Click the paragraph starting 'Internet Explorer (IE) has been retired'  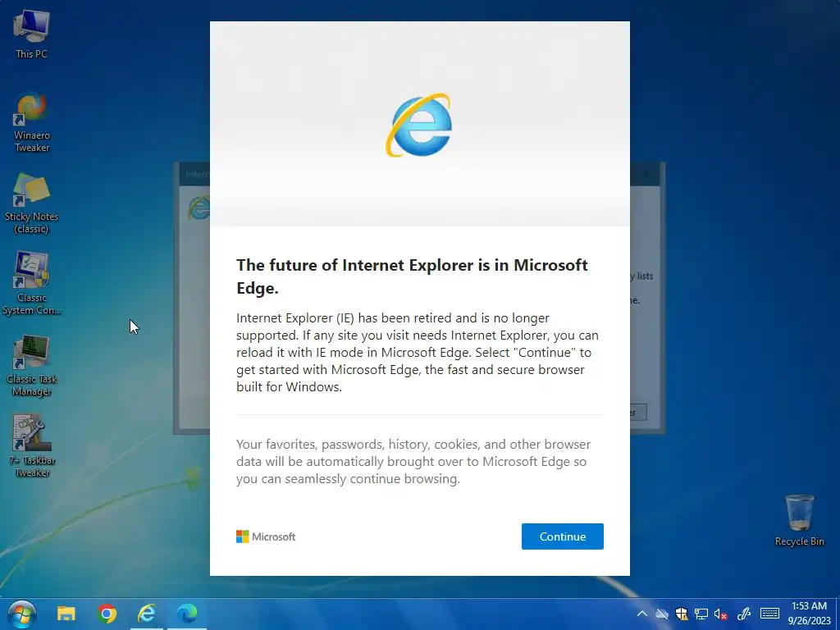coord(418,352)
